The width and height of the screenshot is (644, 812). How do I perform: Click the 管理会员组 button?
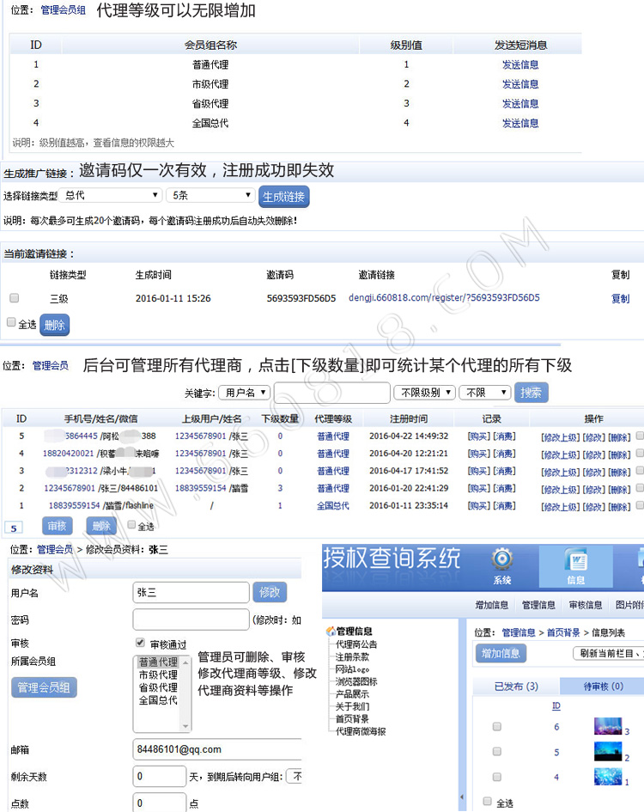pos(44,687)
